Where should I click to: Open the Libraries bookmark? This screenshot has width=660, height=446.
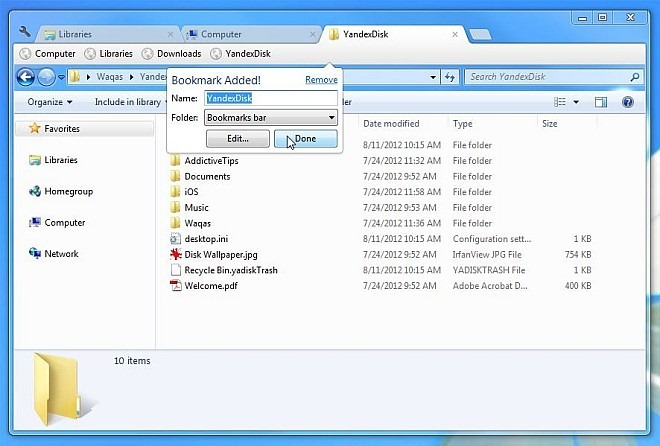[x=109, y=54]
